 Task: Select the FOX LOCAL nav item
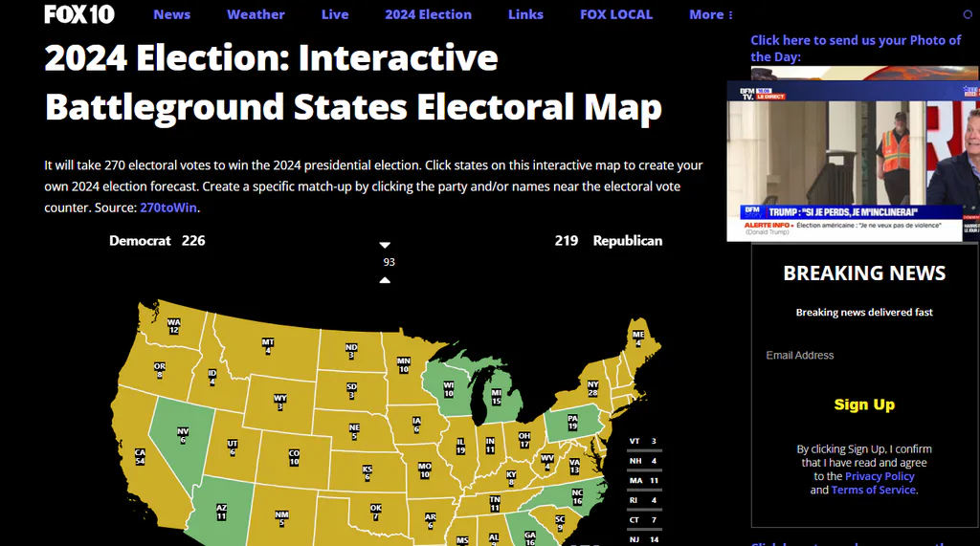pyautogui.click(x=616, y=14)
